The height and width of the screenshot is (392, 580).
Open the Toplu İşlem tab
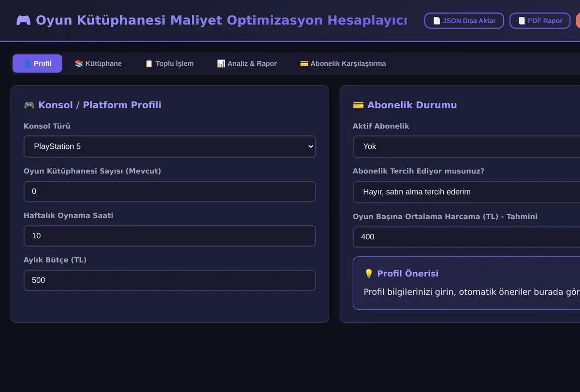[169, 63]
